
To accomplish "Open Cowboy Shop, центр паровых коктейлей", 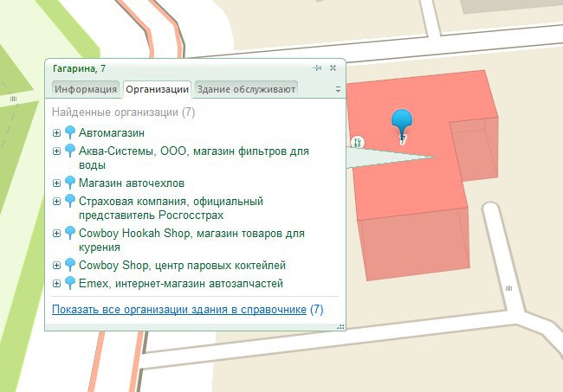I will [182, 266].
